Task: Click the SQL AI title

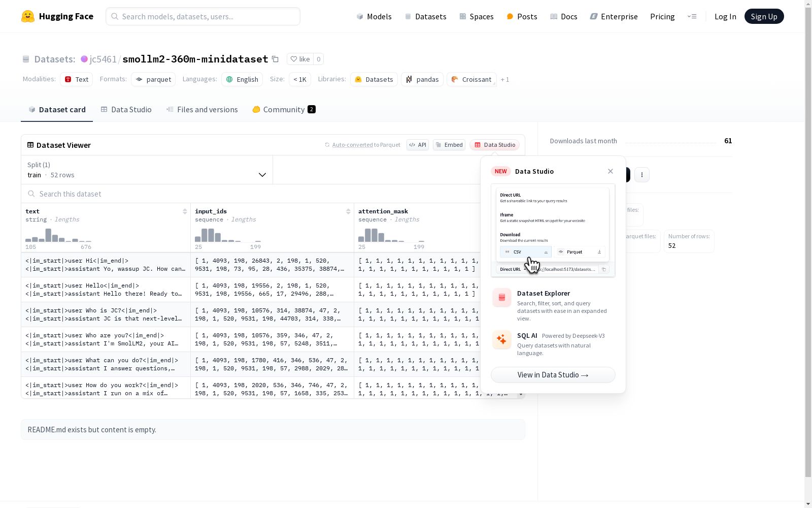Action: [x=527, y=335]
